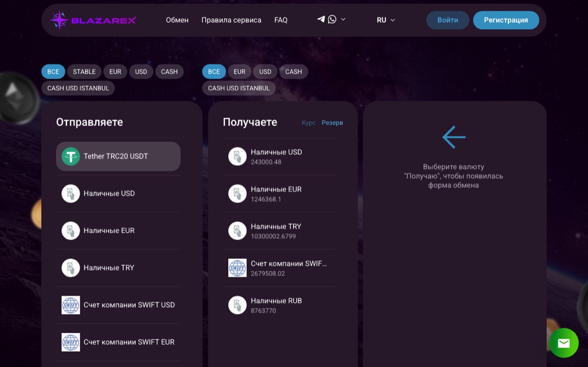The height and width of the screenshot is (367, 588).
Task: Filter send currencies by EUR
Action: [x=115, y=72]
